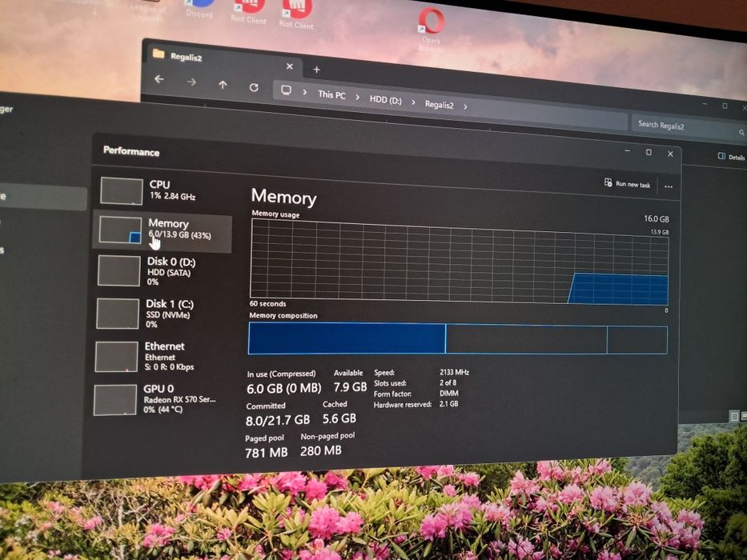This screenshot has height=560, width=747.
Task: Expand chevron after This PC breadcrumb
Action: (x=357, y=97)
